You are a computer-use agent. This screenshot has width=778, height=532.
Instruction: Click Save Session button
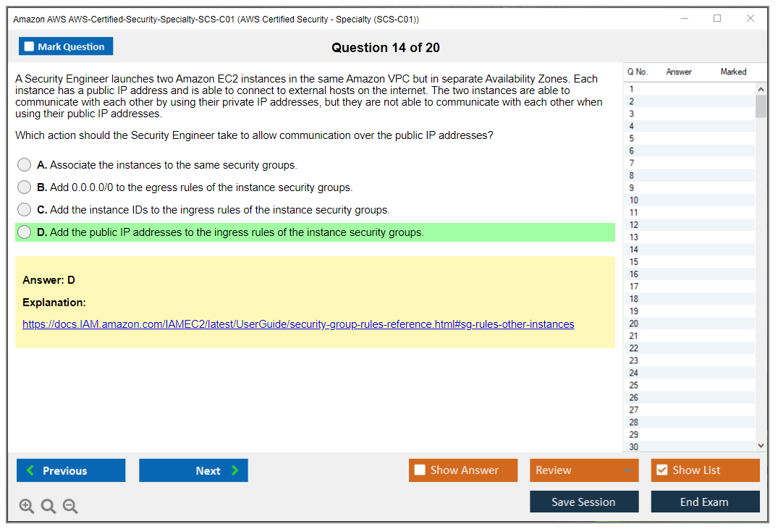tap(584, 502)
